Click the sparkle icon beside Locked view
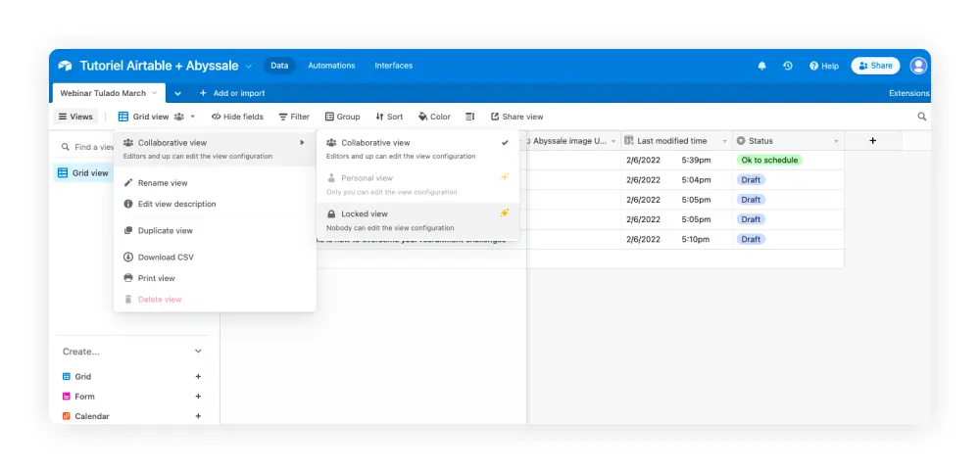 pos(505,212)
